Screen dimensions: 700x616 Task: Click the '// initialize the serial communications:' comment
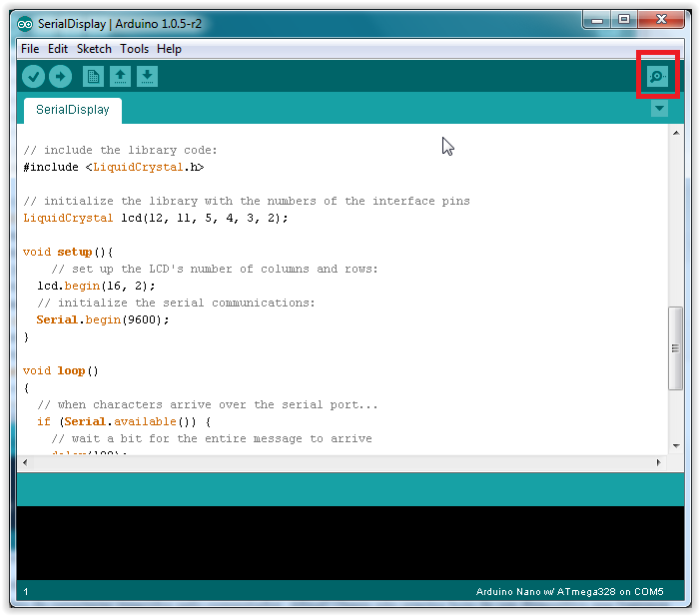[x=176, y=304]
